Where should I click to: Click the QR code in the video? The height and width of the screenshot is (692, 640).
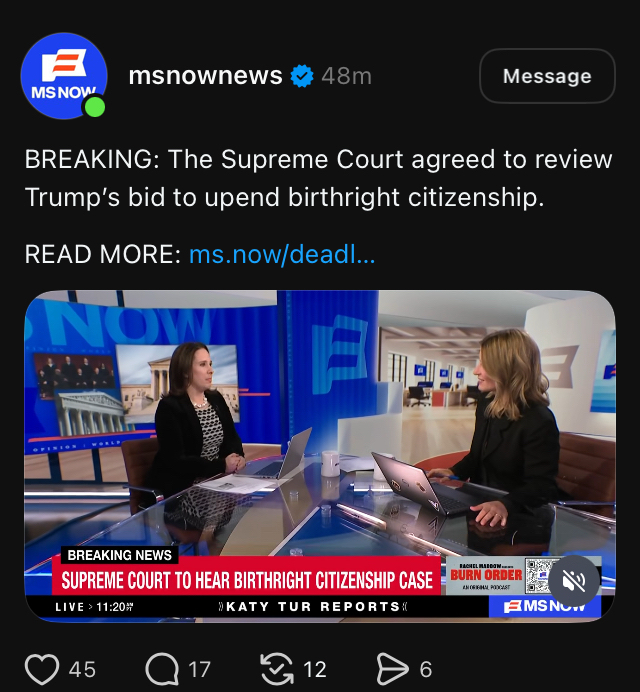(538, 575)
